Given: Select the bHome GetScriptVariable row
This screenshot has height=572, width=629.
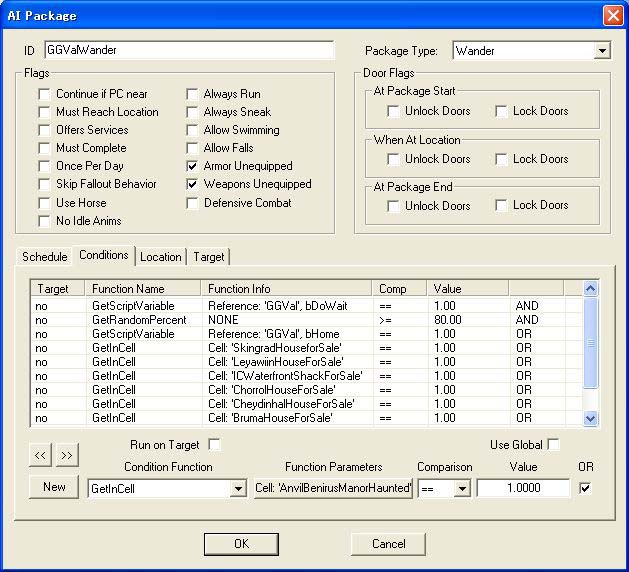Looking at the screenshot, I should pos(307,334).
